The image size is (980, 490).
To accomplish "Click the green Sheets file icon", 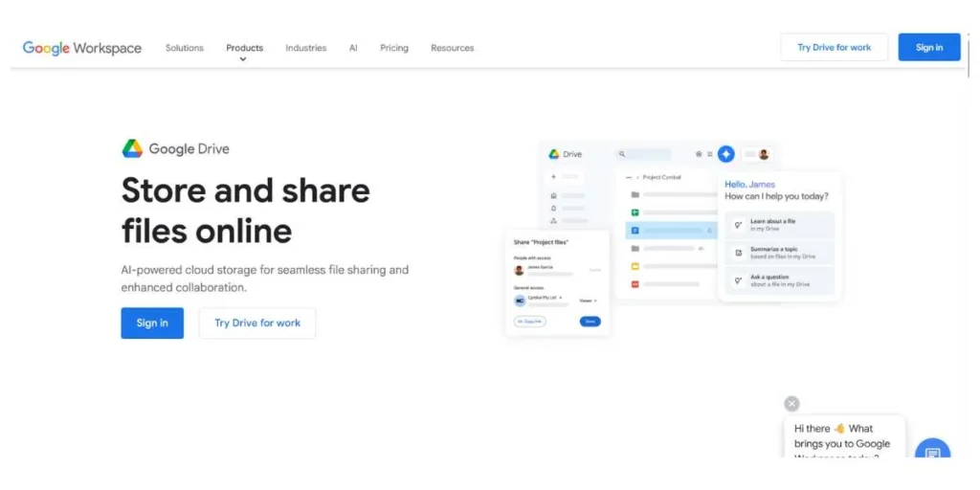I will (635, 212).
